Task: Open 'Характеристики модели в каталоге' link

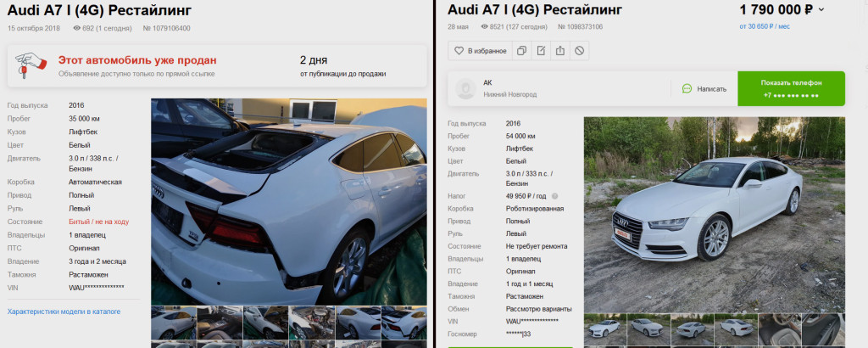Action: 64,312
